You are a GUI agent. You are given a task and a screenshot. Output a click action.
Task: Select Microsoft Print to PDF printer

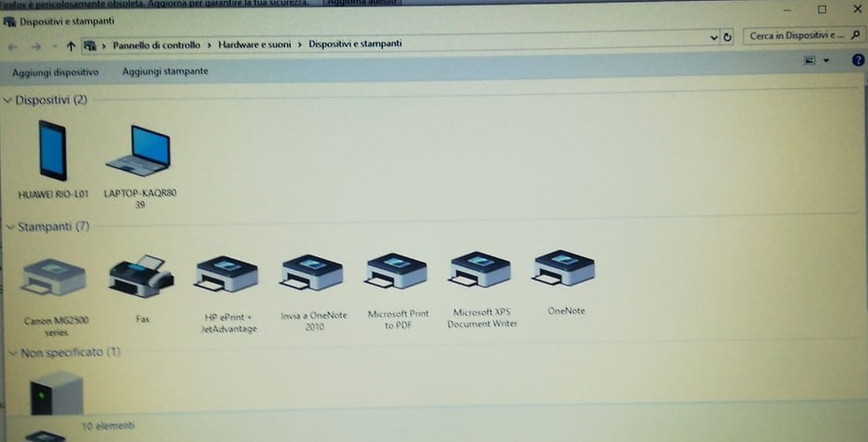pos(397,270)
